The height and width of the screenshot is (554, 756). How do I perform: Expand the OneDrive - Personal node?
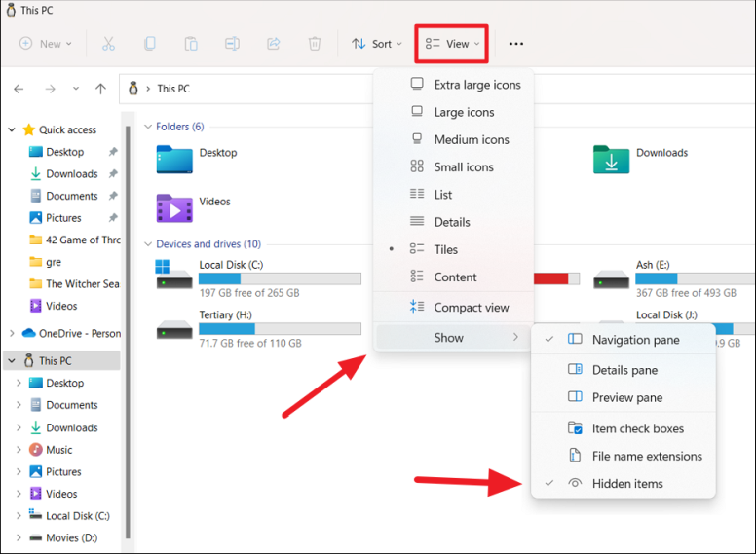click(x=12, y=333)
